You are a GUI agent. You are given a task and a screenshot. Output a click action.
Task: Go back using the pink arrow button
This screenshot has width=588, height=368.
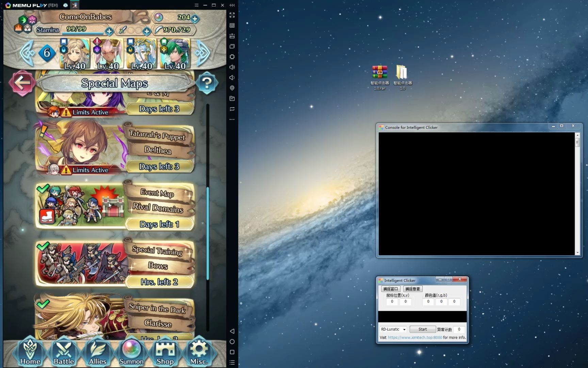click(22, 83)
